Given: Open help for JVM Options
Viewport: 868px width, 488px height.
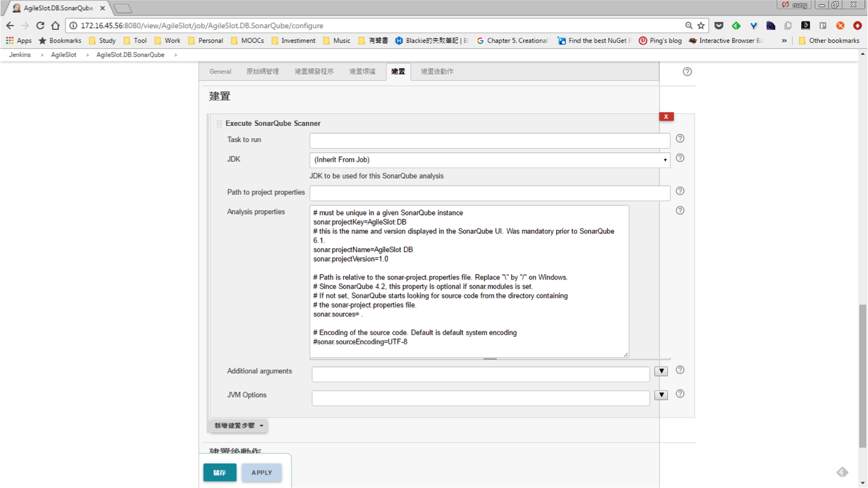Looking at the screenshot, I should [x=680, y=394].
